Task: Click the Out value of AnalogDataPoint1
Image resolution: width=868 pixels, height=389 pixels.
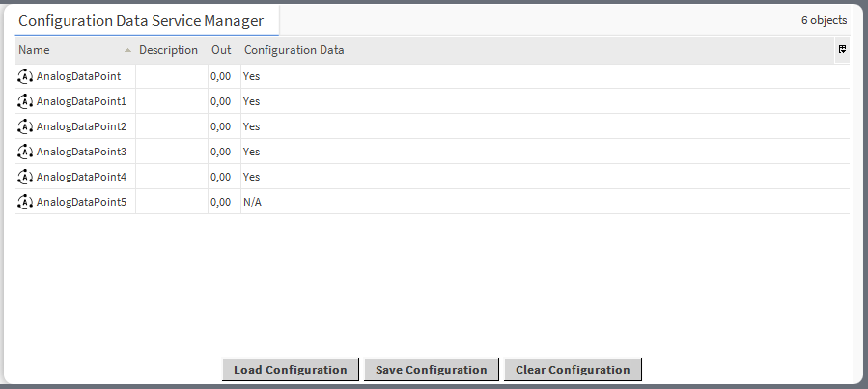Action: click(220, 101)
